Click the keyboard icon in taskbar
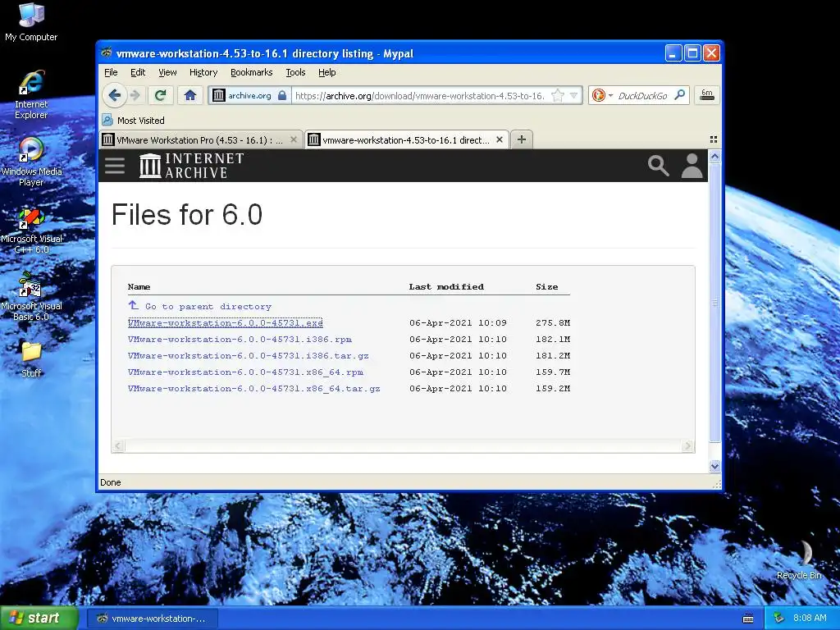The image size is (840, 630). pyautogui.click(x=748, y=619)
